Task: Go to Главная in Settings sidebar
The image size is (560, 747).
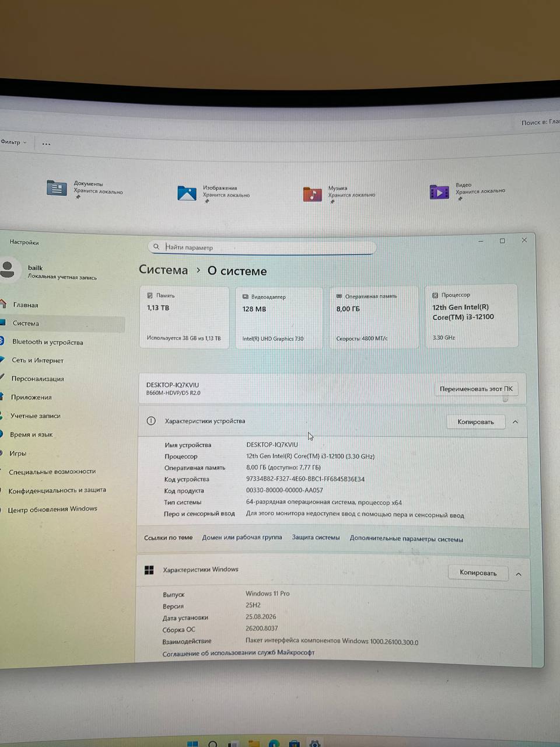Action: pyautogui.click(x=26, y=305)
